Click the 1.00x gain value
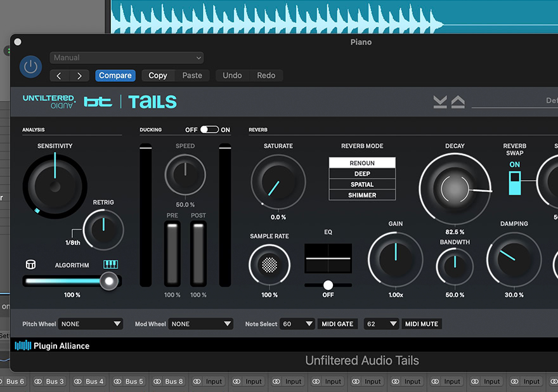This screenshot has height=392, width=558. click(x=396, y=295)
